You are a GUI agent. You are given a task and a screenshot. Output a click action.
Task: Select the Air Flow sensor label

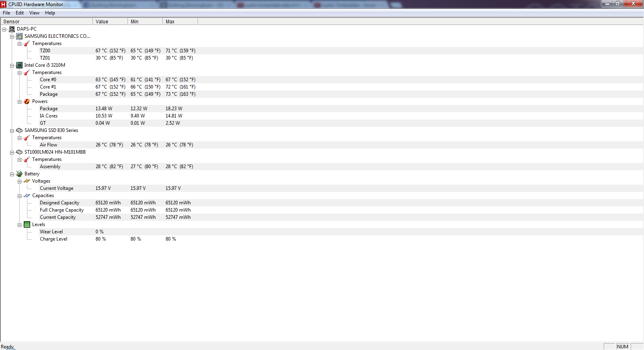[x=48, y=145]
